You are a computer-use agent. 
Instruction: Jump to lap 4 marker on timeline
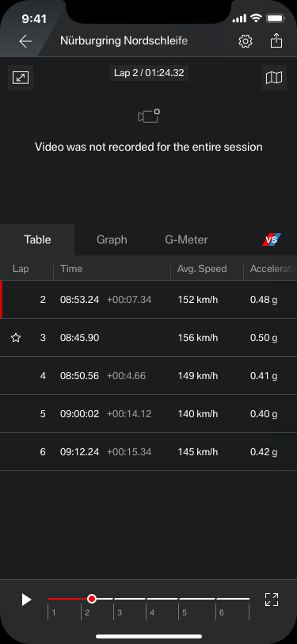(152, 613)
